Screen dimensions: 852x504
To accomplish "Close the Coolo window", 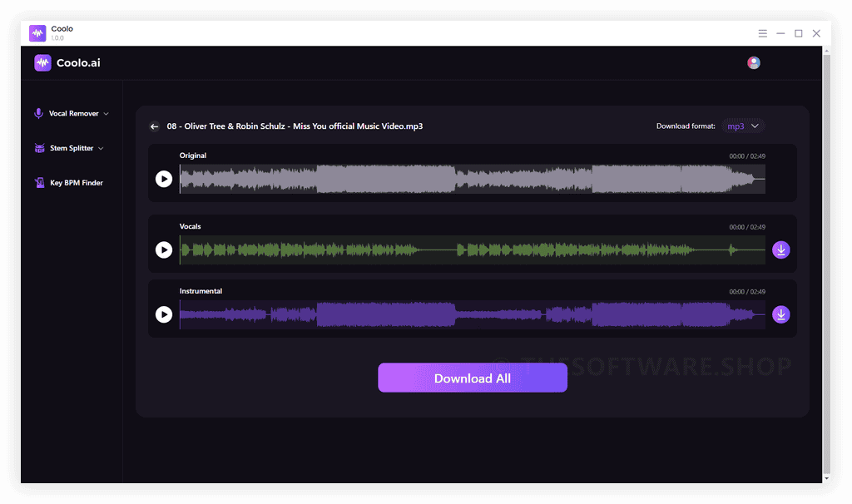I will click(x=816, y=33).
